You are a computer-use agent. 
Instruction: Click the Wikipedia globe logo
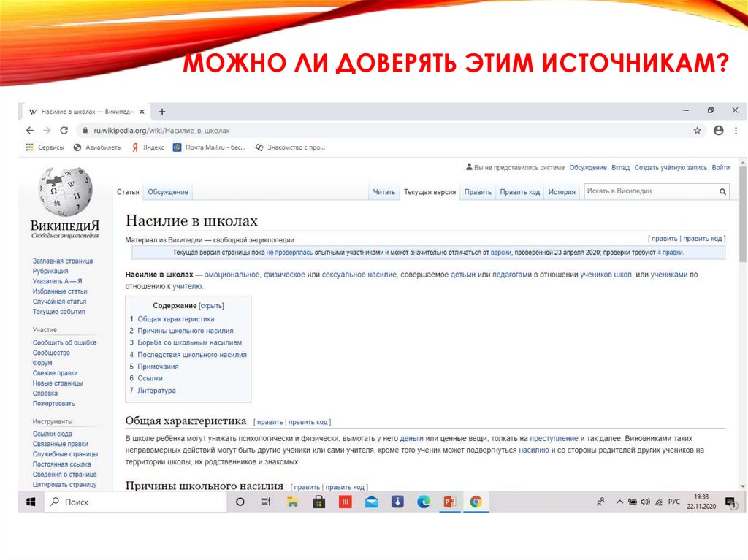coord(65,191)
